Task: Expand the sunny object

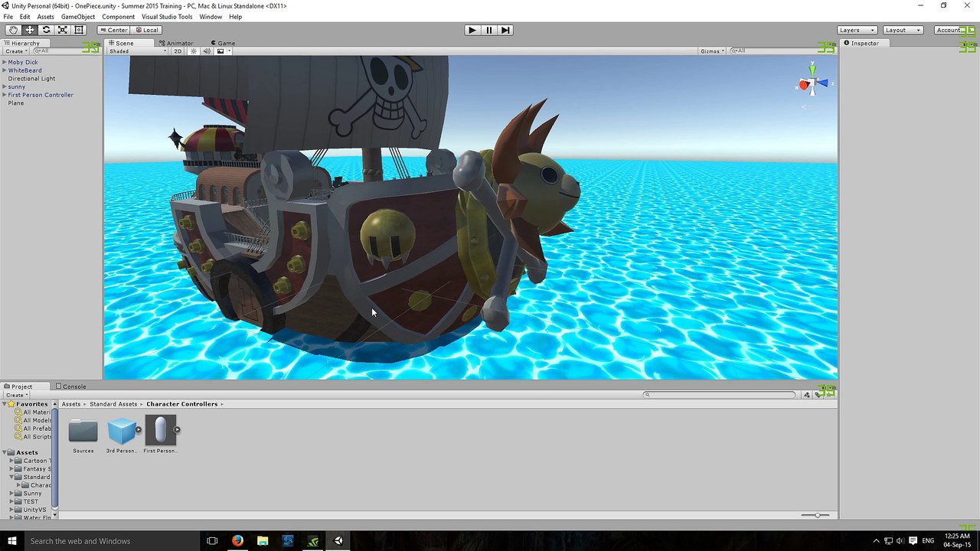Action: [5, 86]
